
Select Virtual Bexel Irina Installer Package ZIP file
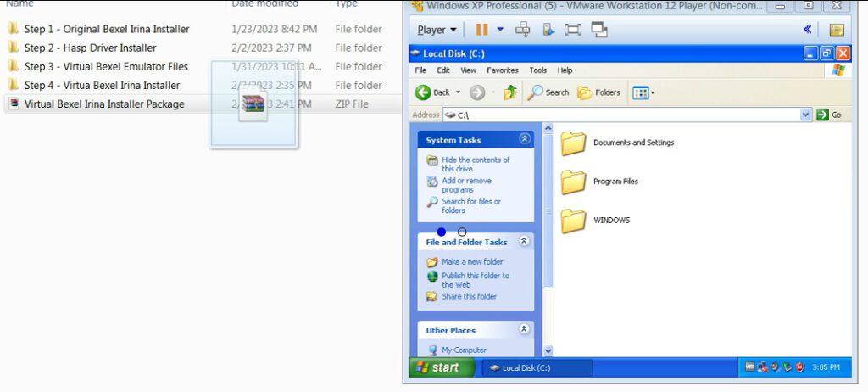click(104, 104)
